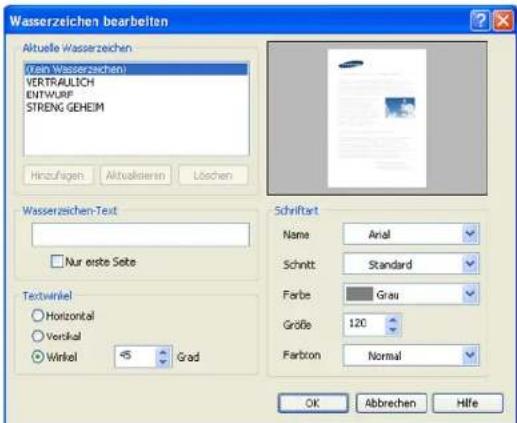Image resolution: width=517 pixels, height=423 pixels.
Task: Decrease the Winkel angle with down arrow
Action: click(163, 362)
